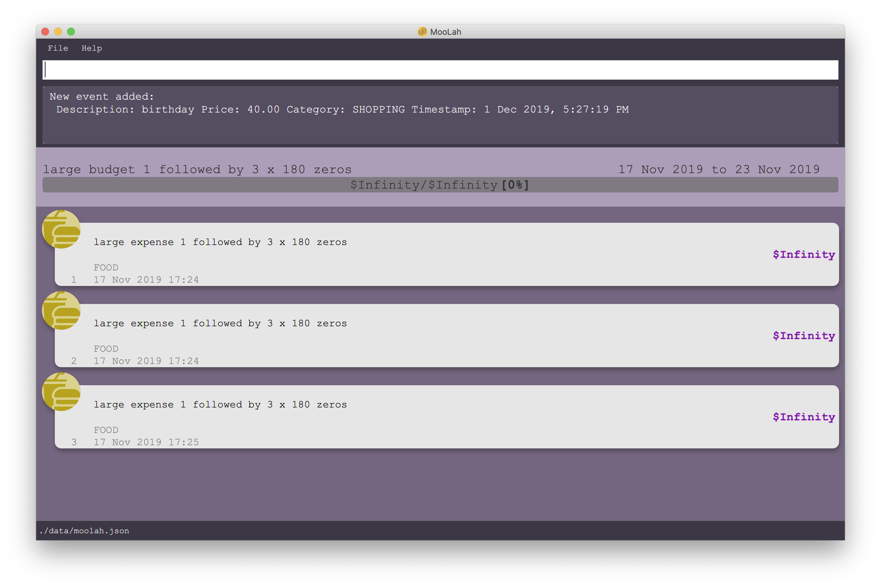Click the food icon on third expense card
Viewport: 881px width, 588px height.
click(61, 391)
